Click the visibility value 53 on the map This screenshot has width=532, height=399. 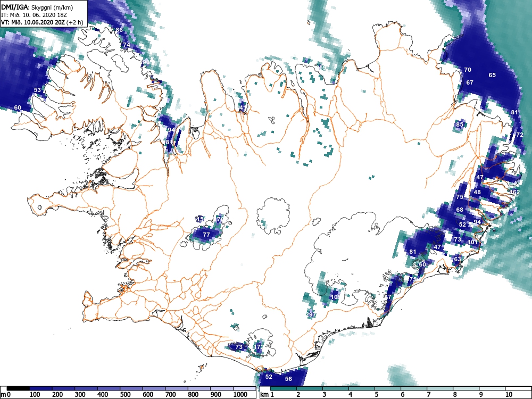[37, 90]
